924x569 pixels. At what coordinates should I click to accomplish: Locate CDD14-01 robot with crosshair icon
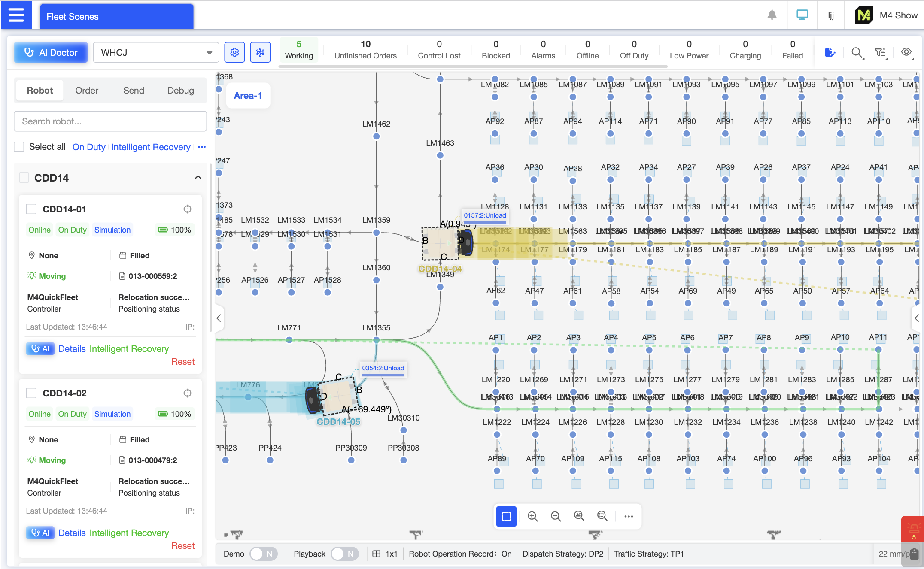click(188, 209)
